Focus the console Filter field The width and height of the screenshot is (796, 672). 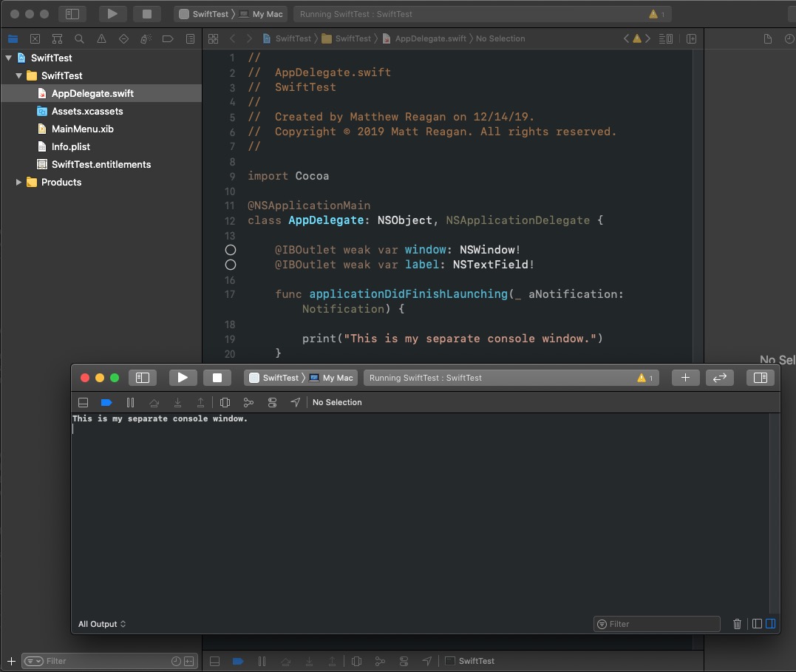tap(657, 624)
